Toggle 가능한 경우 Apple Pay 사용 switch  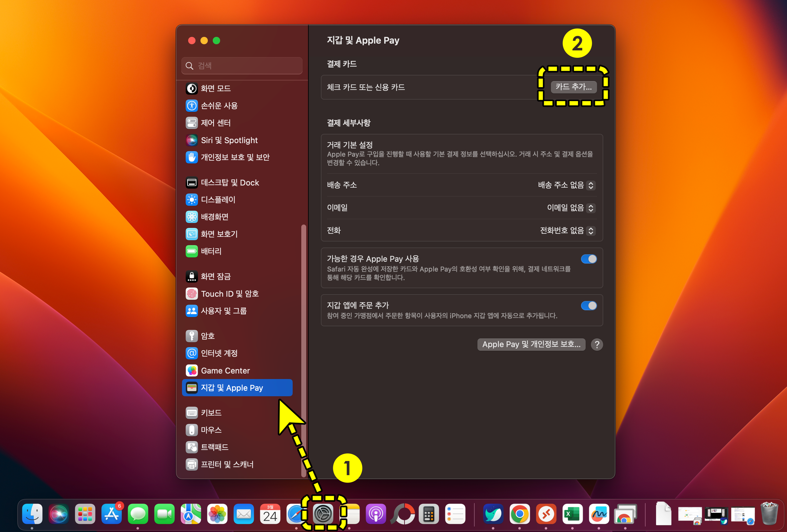click(x=588, y=259)
